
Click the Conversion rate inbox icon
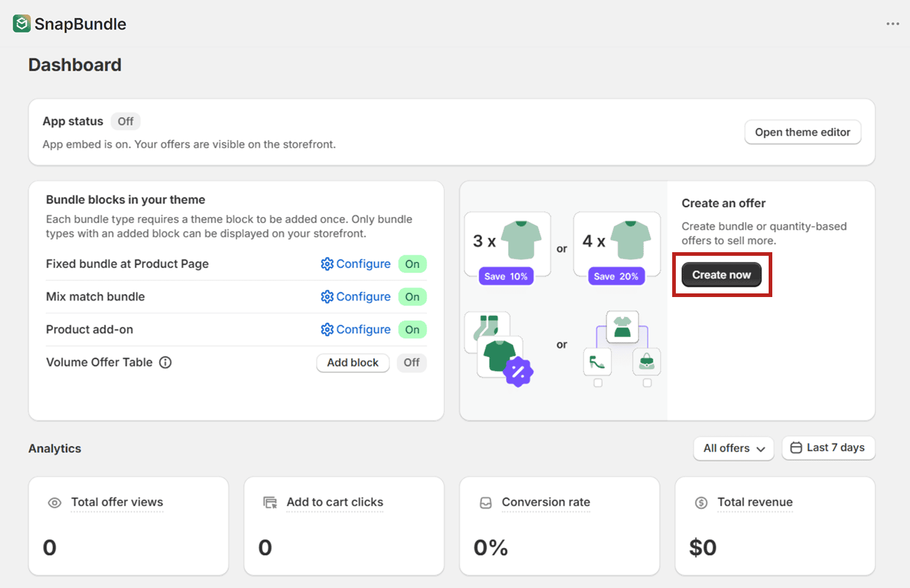[485, 503]
